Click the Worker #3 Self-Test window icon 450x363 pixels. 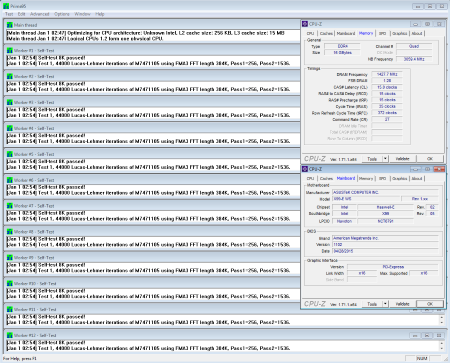point(10,102)
